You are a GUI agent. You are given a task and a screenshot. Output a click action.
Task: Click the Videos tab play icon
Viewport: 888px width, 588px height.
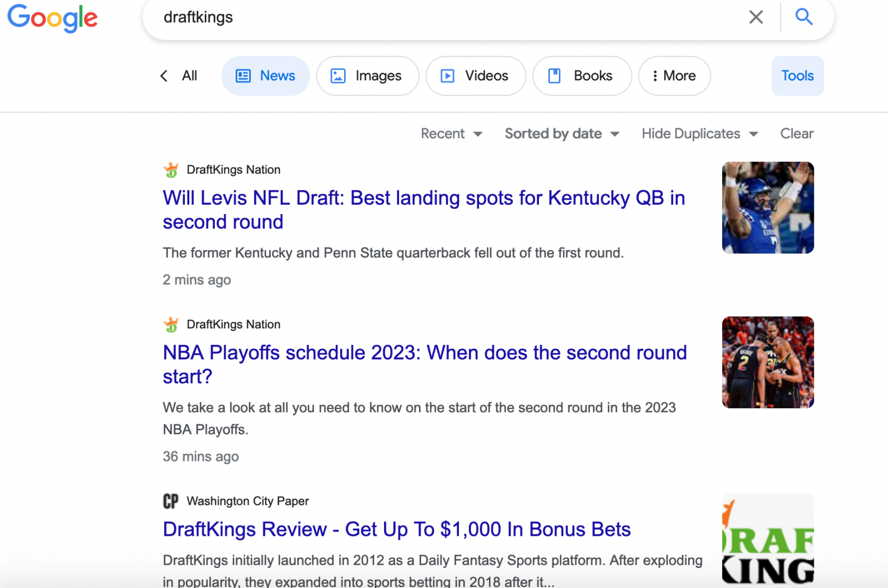(447, 76)
